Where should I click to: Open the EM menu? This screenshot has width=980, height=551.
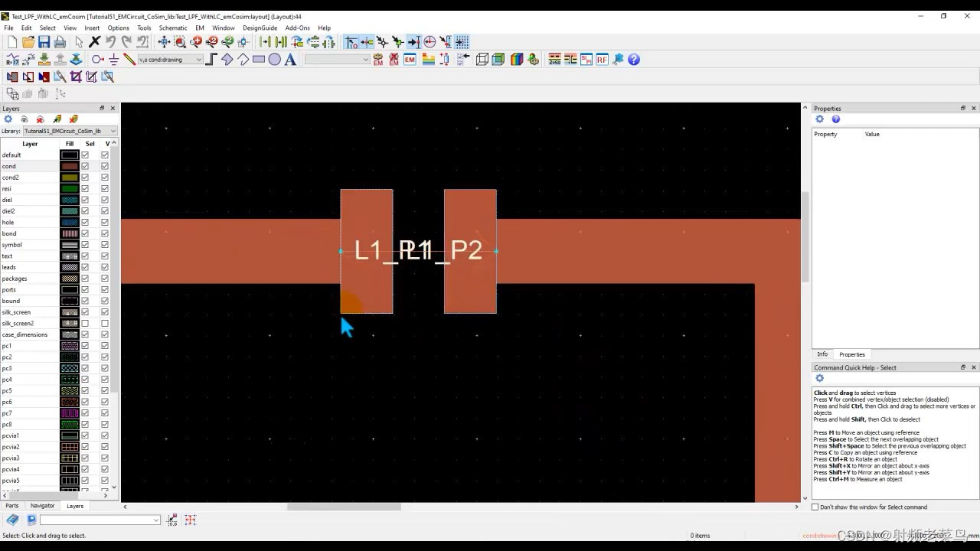click(x=199, y=28)
